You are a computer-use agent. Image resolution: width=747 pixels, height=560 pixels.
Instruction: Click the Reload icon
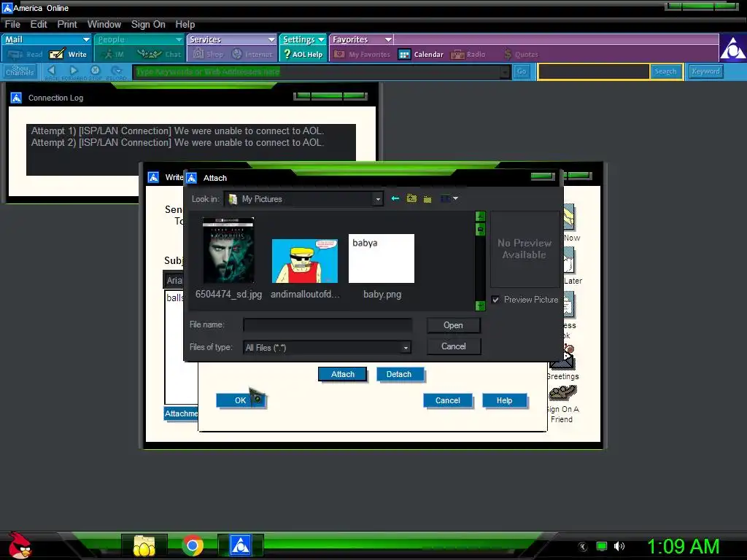[x=116, y=70]
